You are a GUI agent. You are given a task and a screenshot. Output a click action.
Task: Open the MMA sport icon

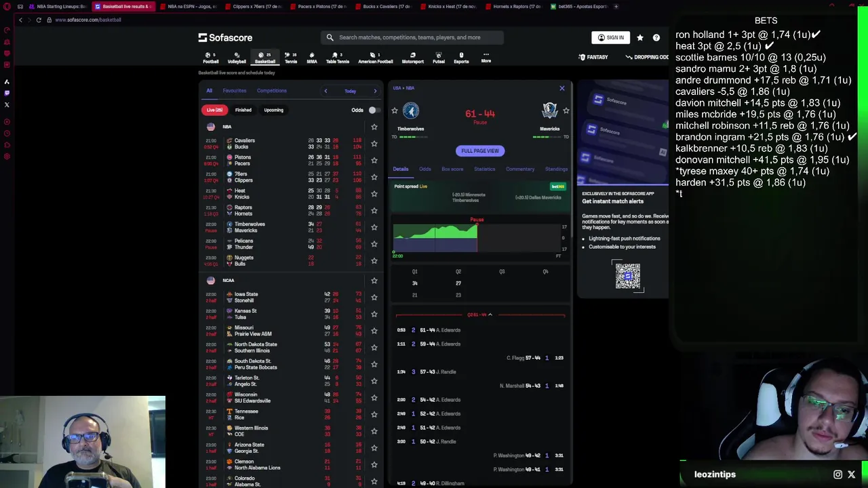click(x=311, y=58)
